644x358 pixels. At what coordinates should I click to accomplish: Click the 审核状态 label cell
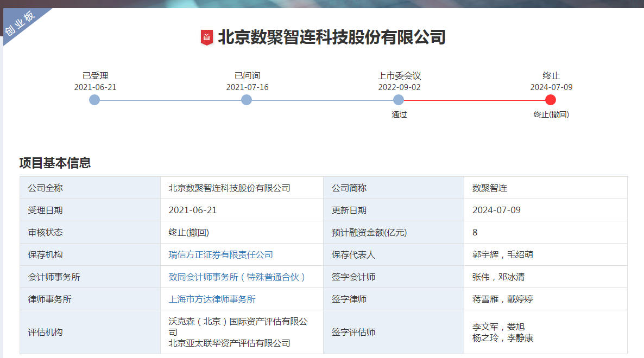90,233
